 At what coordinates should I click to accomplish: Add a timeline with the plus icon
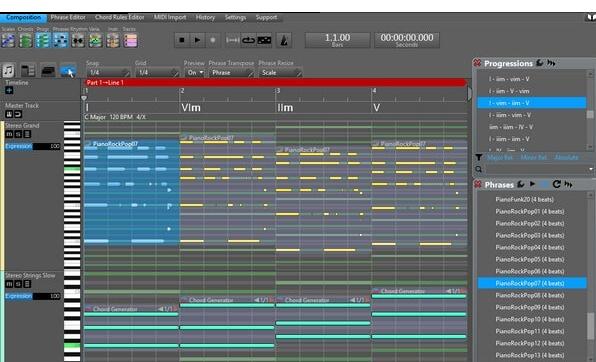pos(9,90)
